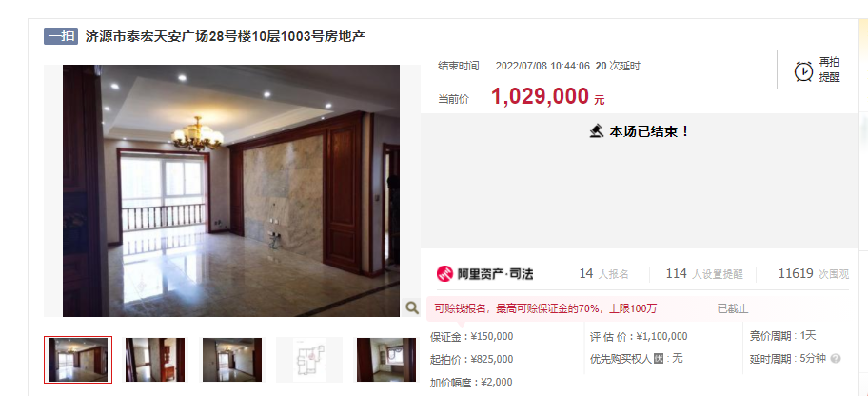Select the first living room thumbnail

pos(78,360)
